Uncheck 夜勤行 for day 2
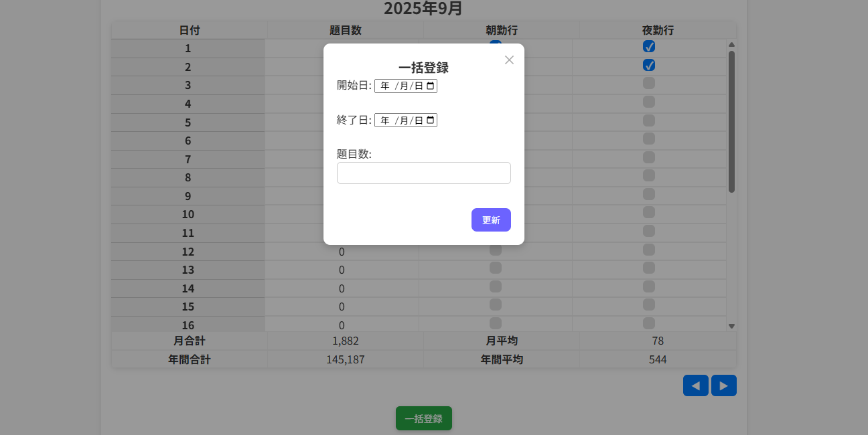Viewport: 868px width, 435px height. pyautogui.click(x=649, y=65)
